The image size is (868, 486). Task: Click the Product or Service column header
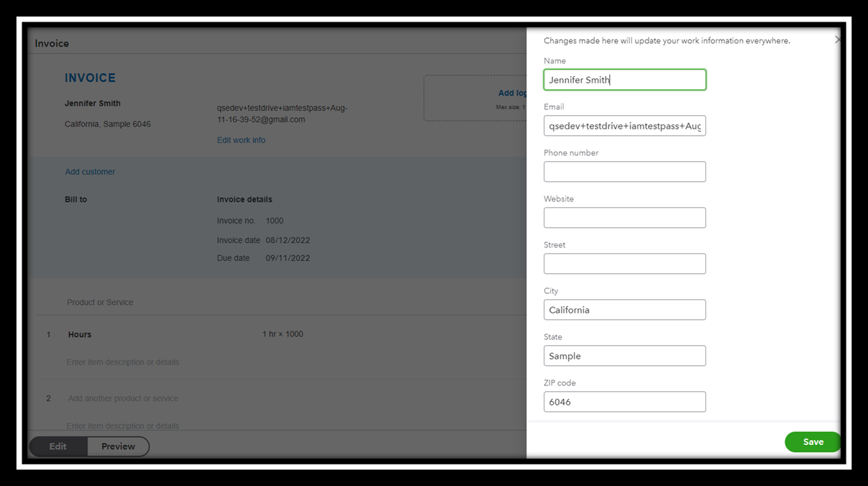pyautogui.click(x=100, y=303)
